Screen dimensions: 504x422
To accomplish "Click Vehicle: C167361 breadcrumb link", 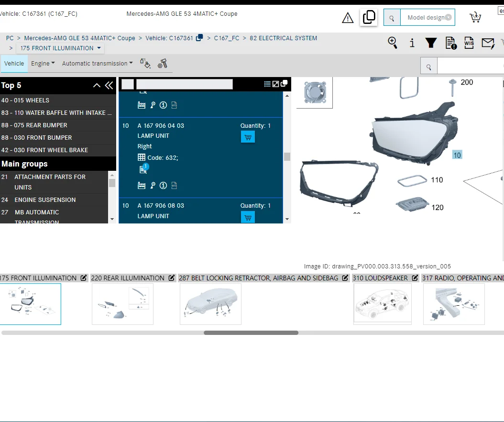I will (x=169, y=38).
